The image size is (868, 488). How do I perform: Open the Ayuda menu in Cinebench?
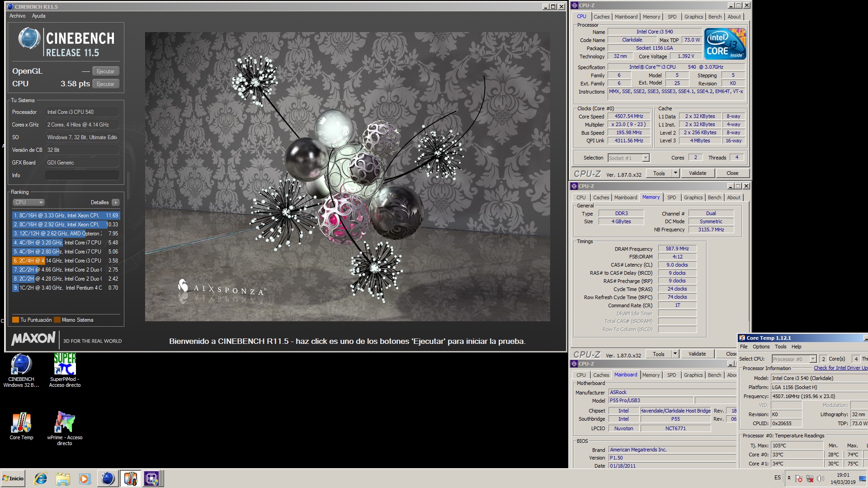point(38,16)
